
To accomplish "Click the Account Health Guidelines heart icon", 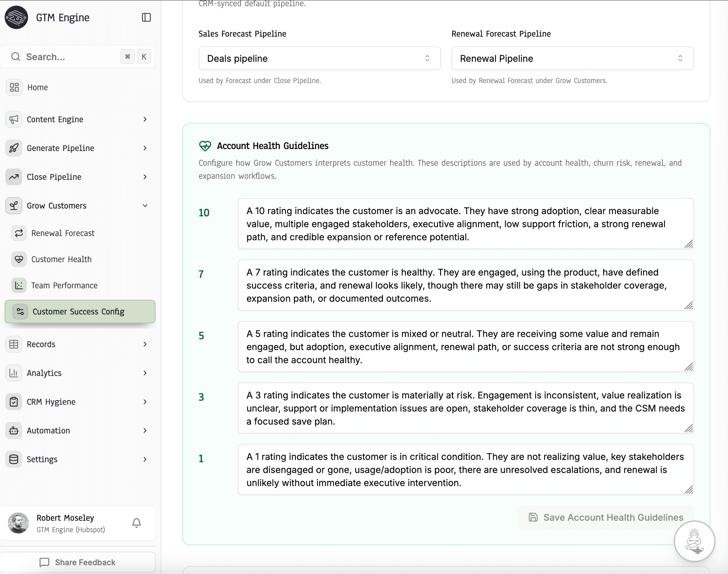I will [205, 146].
